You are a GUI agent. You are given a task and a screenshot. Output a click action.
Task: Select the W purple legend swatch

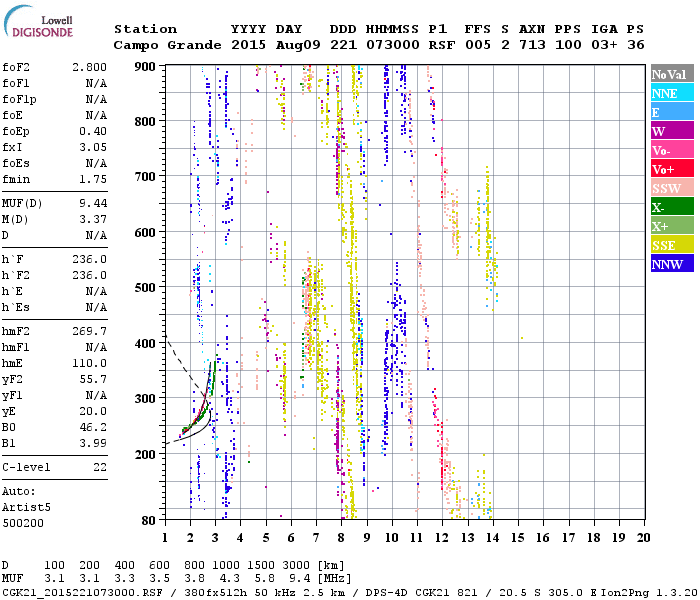click(x=672, y=131)
